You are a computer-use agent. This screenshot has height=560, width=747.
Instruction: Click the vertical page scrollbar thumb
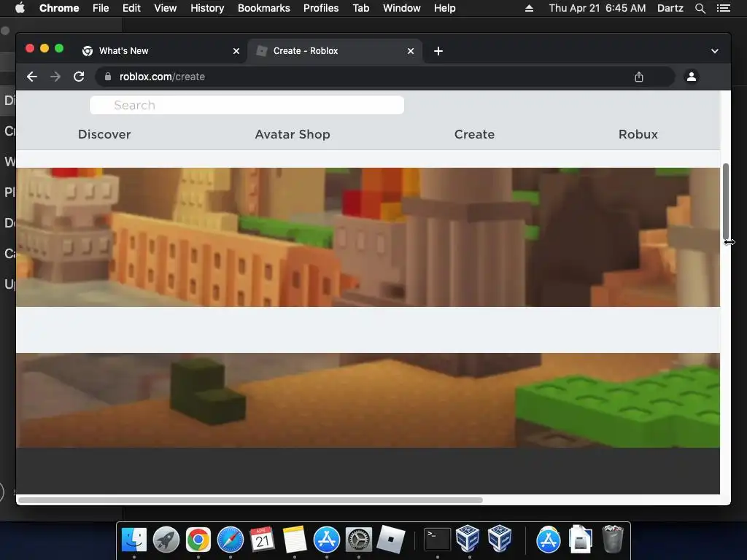click(x=726, y=201)
